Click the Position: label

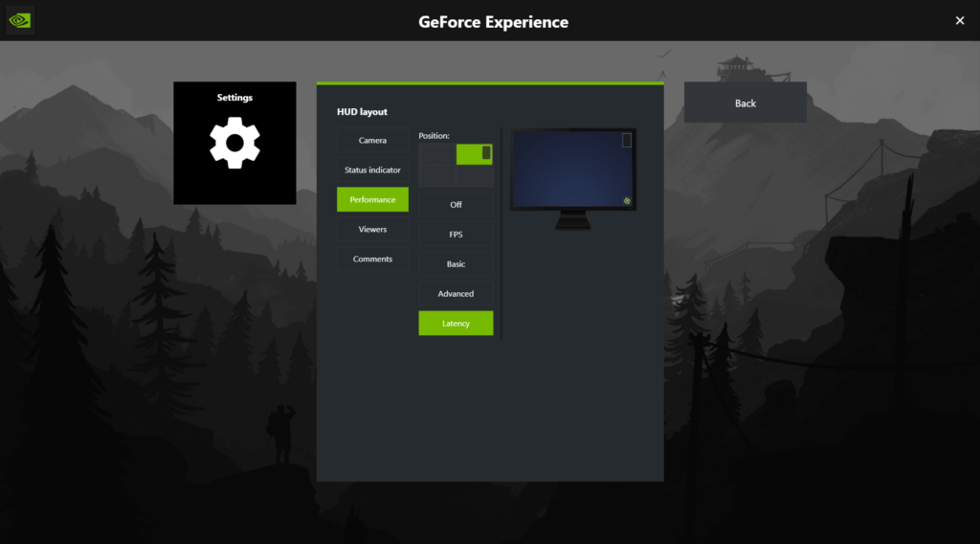click(x=434, y=136)
